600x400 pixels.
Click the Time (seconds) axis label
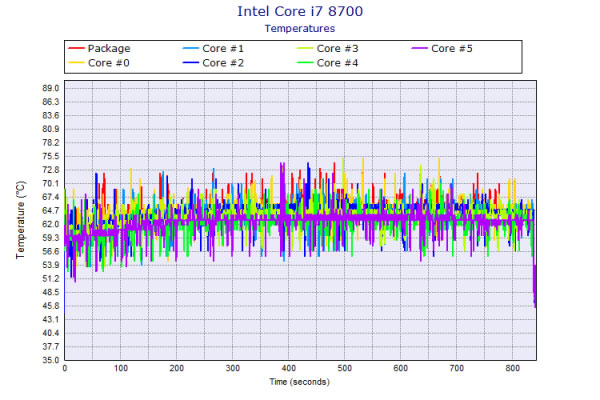coord(300,382)
